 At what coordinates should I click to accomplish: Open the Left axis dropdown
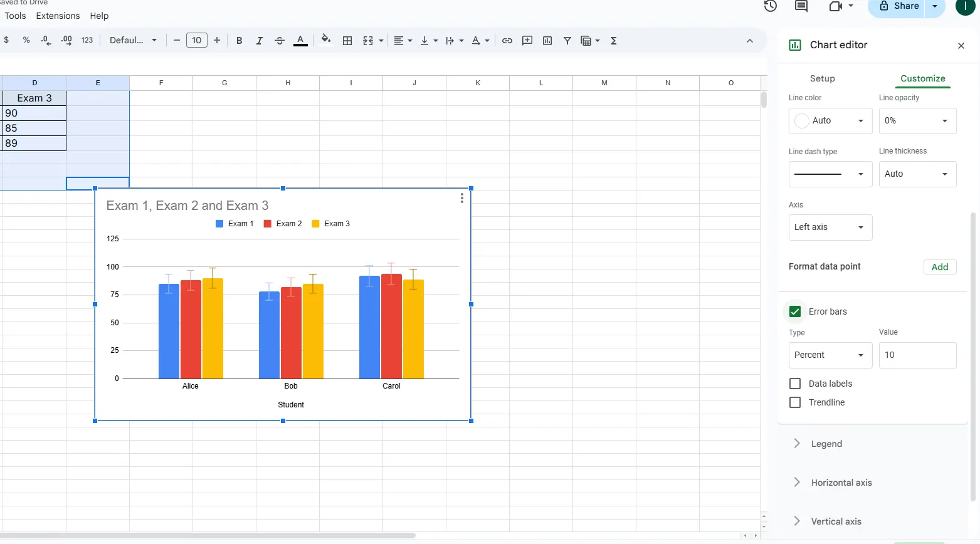tap(830, 227)
